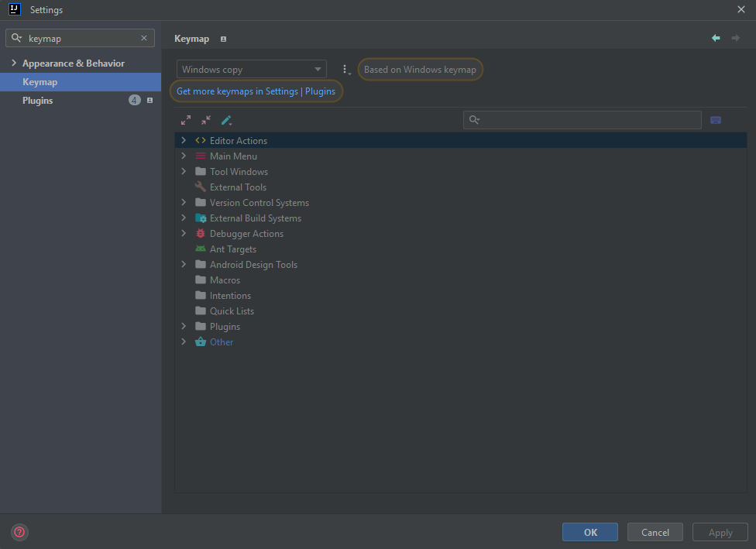This screenshot has height=549, width=756.
Task: Click the forward navigation arrow
Action: (x=735, y=38)
